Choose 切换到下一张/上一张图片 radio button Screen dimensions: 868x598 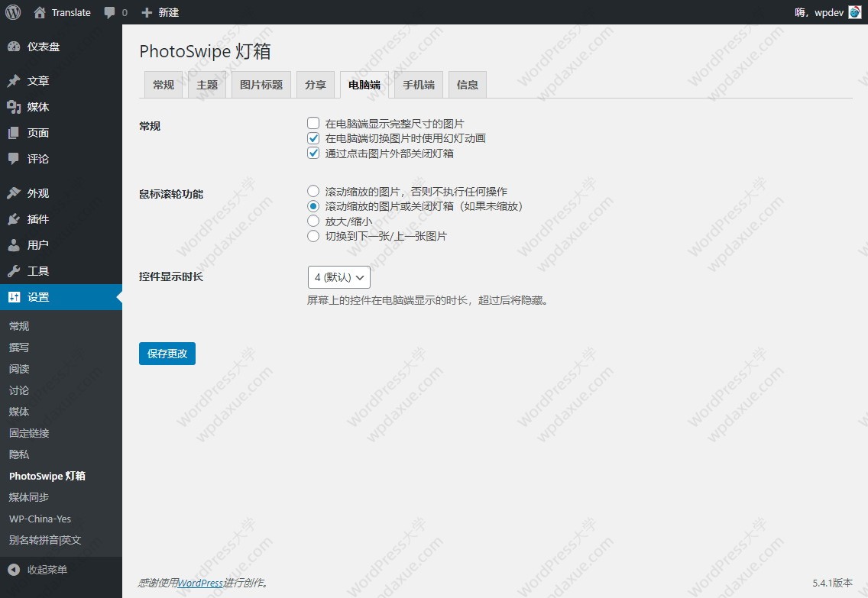[x=313, y=236]
